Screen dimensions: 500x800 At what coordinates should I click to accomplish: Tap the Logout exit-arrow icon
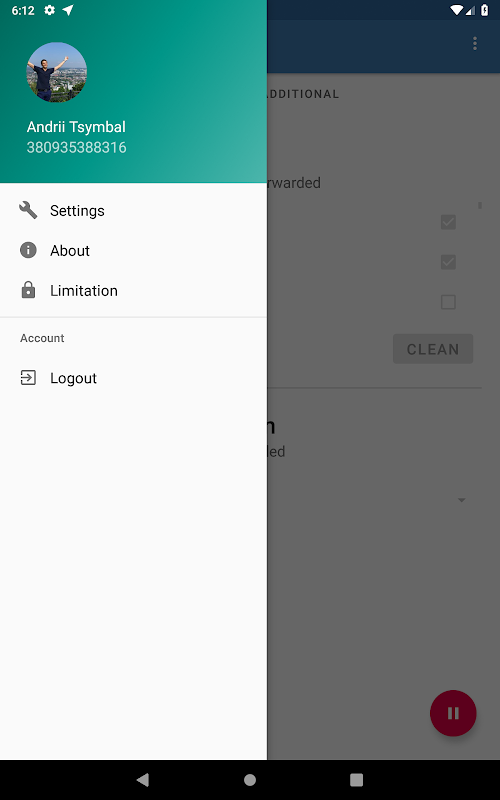tap(28, 378)
